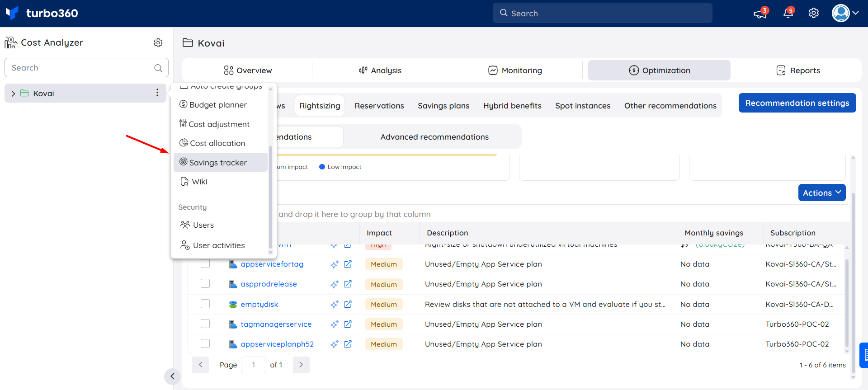The height and width of the screenshot is (390, 868).
Task: Open the Hybrid benefits sub-tab
Action: pyautogui.click(x=512, y=106)
